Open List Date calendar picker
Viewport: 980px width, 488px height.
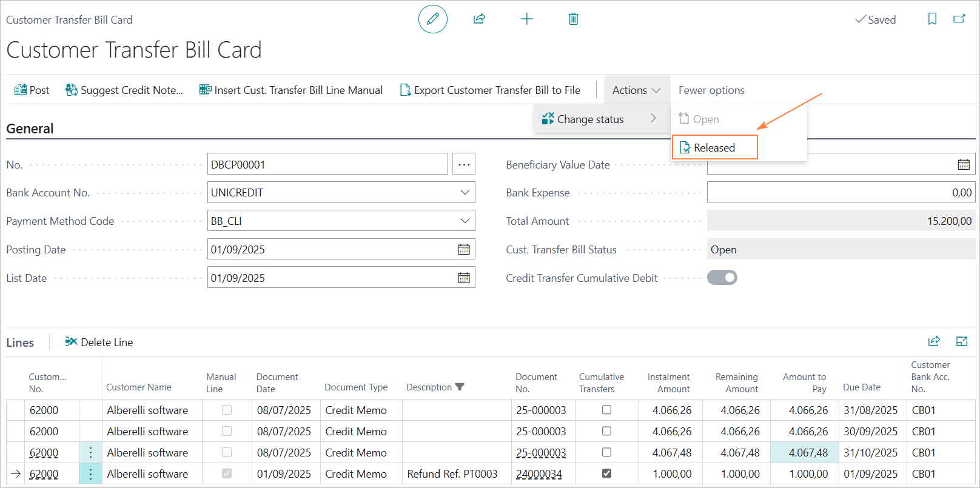point(463,278)
